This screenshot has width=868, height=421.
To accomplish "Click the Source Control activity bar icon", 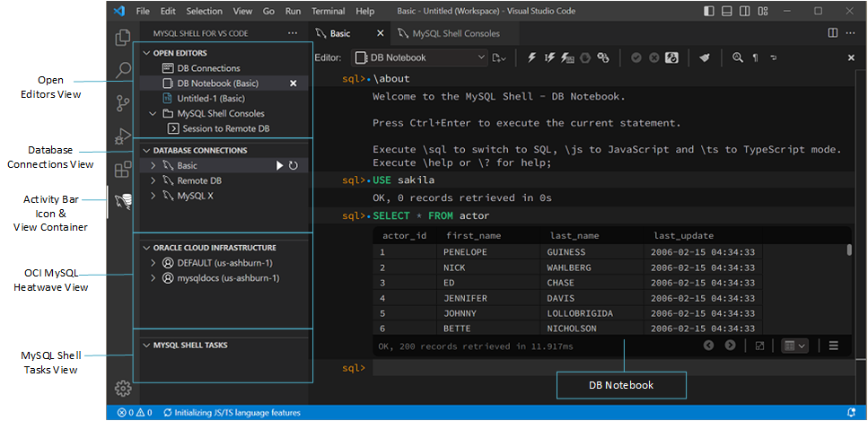I will coord(123,102).
